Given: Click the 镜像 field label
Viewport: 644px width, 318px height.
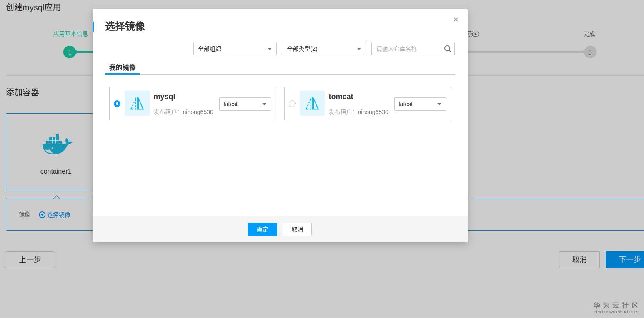Looking at the screenshot, I should pyautogui.click(x=25, y=215).
